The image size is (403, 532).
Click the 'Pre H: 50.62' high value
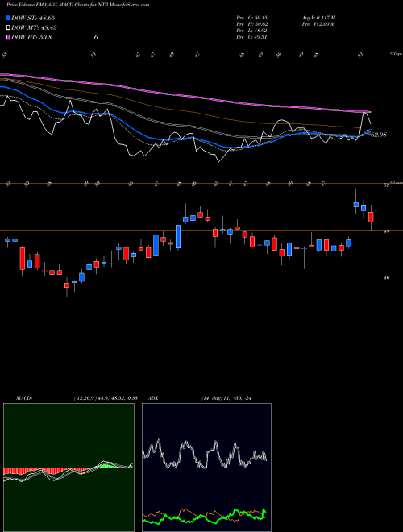pyautogui.click(x=252, y=24)
